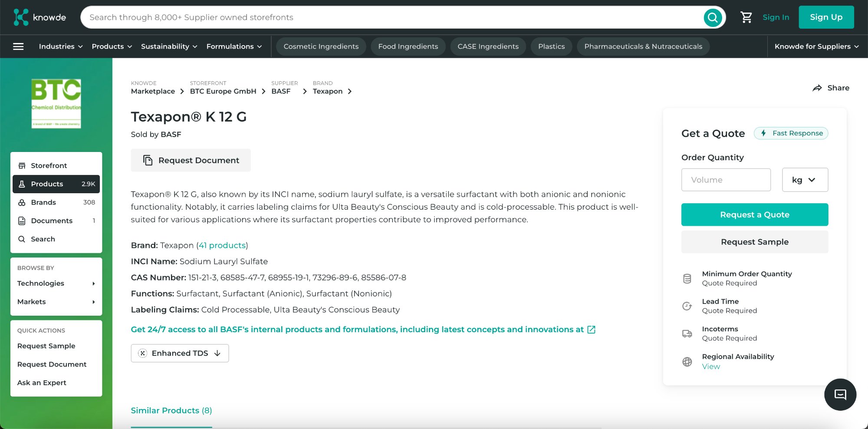Image resolution: width=868 pixels, height=429 pixels.
Task: Expand the Industries dropdown
Action: [60, 46]
